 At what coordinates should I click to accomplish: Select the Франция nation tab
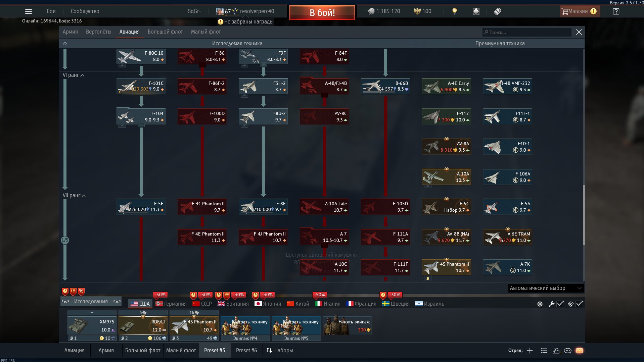[361, 304]
